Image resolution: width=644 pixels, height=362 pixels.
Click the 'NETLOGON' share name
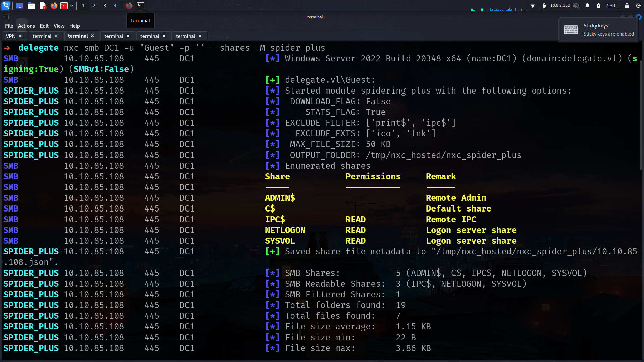pyautogui.click(x=285, y=230)
